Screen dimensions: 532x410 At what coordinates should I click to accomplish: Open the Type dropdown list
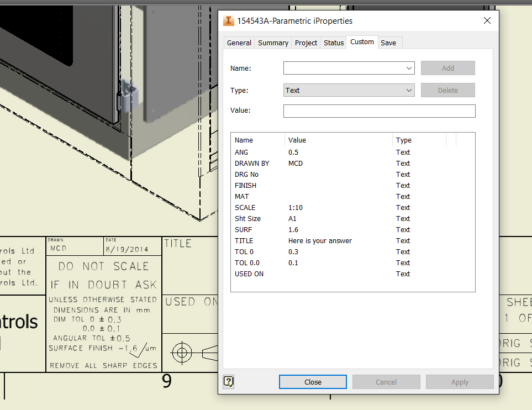409,90
